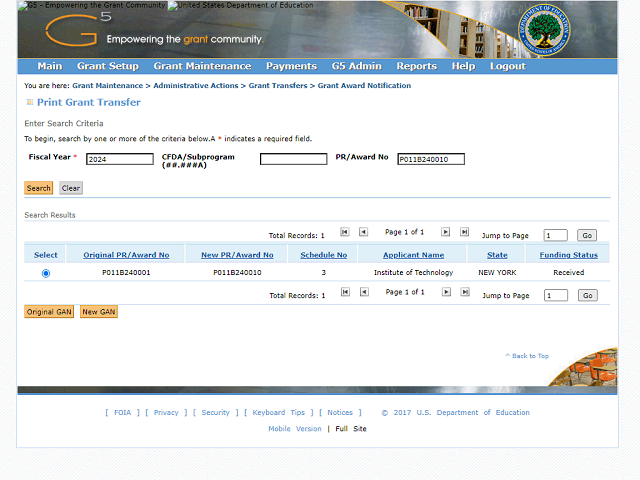The image size is (640, 480).
Task: Click NEW YORK state cell
Action: (x=497, y=273)
